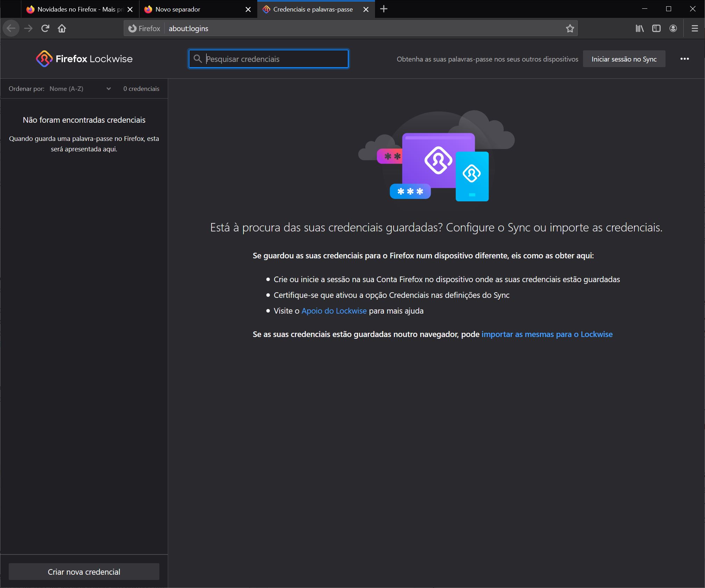The width and height of the screenshot is (705, 588).
Task: Maximize the Firefox window
Action: (668, 9)
